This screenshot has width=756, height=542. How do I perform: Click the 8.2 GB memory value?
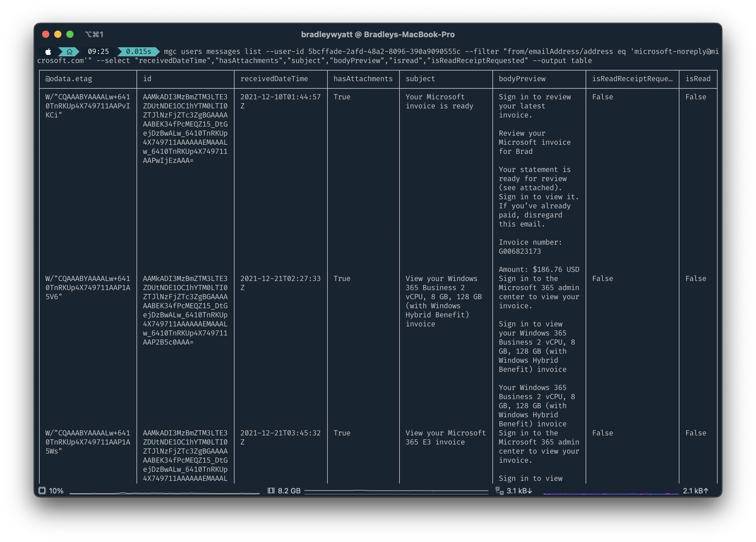point(289,491)
